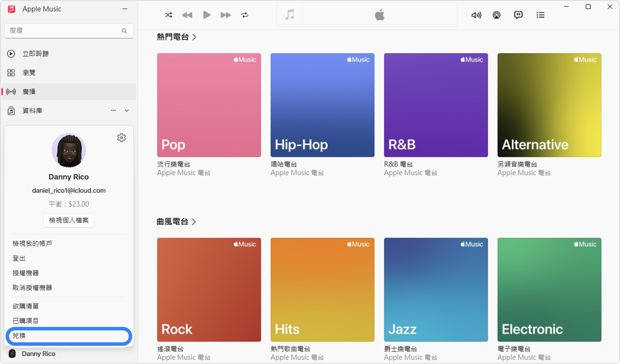This screenshot has height=364, width=620.
Task: Open the R&B station tile
Action: click(436, 105)
